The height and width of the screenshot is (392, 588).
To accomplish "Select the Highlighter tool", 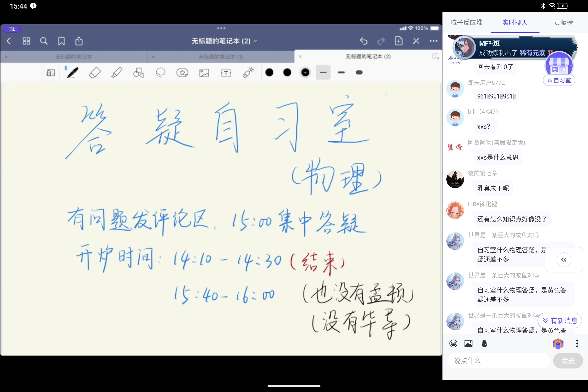I will (x=117, y=73).
